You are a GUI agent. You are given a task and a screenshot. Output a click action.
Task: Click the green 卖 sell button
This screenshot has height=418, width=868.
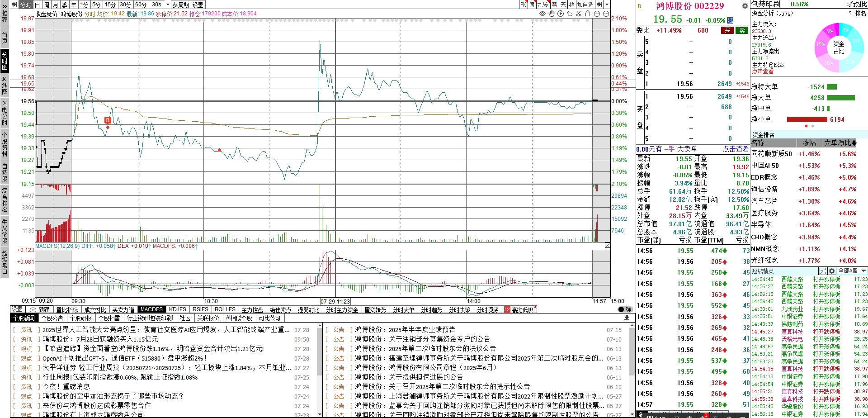tap(742, 30)
